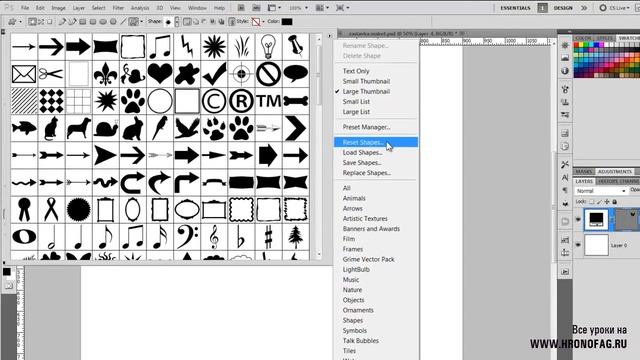Switch to the Layers tab
The image size is (640, 360).
point(584,181)
